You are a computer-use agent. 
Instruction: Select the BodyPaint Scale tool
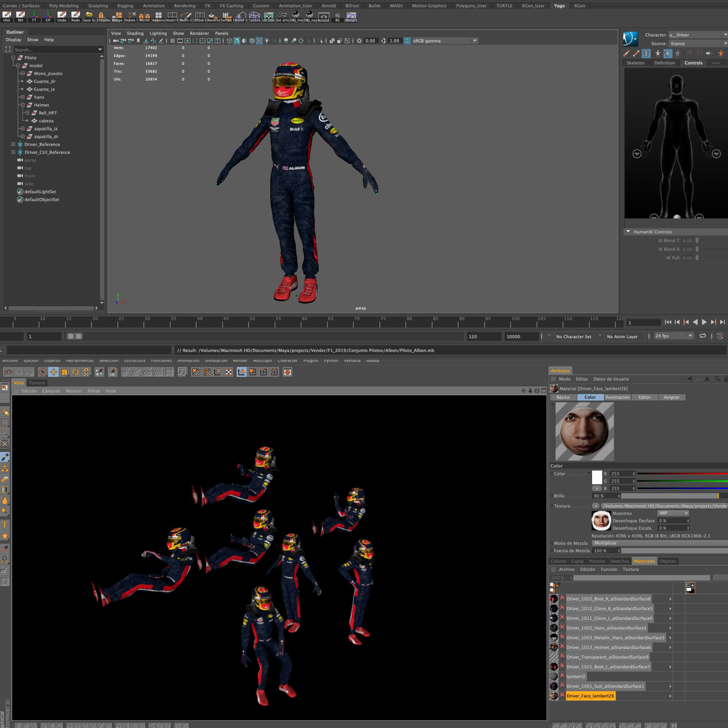(x=64, y=372)
